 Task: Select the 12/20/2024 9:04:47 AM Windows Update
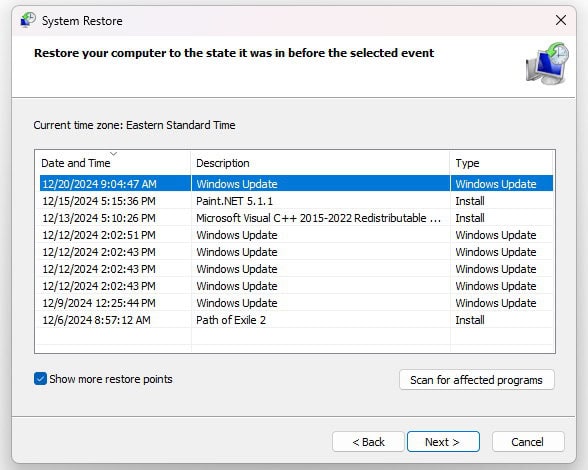click(296, 184)
